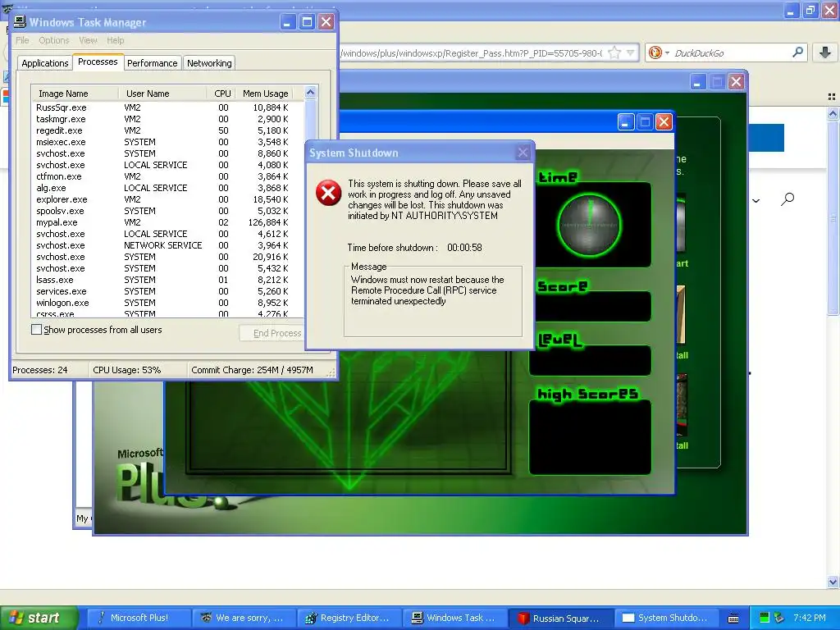
Task: Sort processes by User Name column
Action: coord(162,94)
